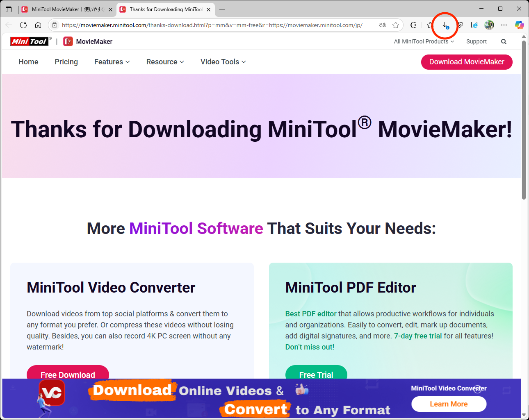Screen dimensions: 529x420
Task: View site information via the lock icon
Action: tap(55, 25)
